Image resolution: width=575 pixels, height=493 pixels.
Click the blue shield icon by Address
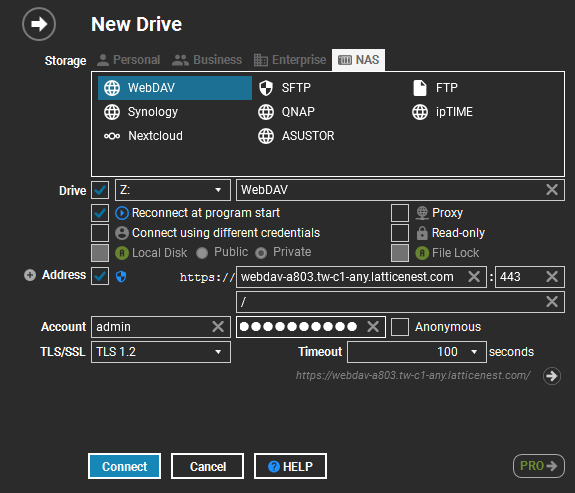point(121,277)
